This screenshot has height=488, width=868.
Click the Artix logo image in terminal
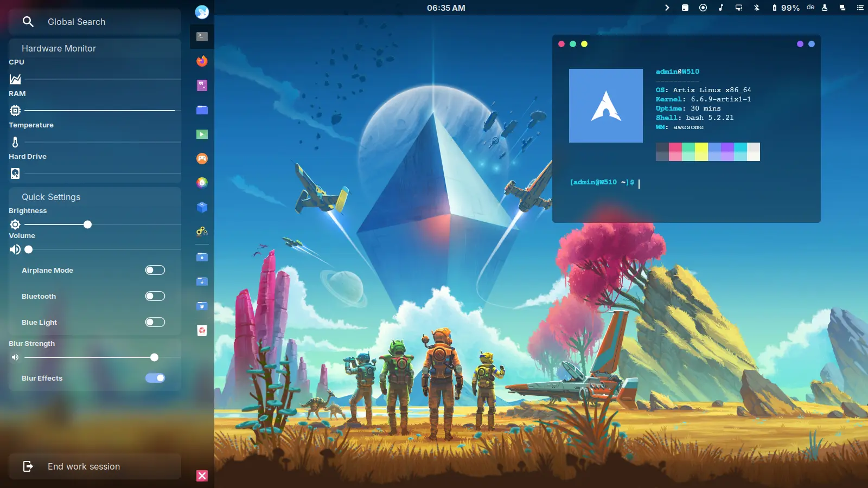pyautogui.click(x=606, y=106)
